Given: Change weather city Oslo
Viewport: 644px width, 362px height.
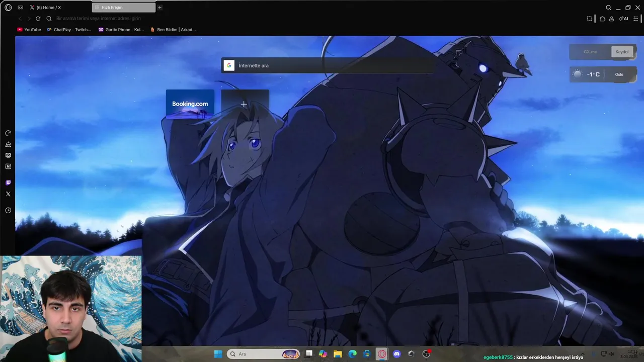Looking at the screenshot, I should 619,74.
